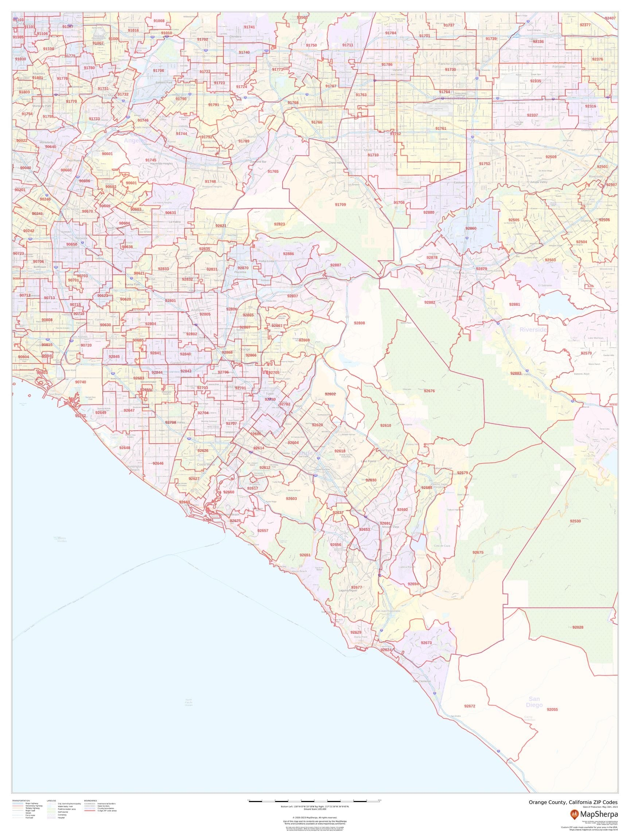This screenshot has height=840, width=630.
Task: Click the Railroad symbol under Transportation legend
Action: 17,818
